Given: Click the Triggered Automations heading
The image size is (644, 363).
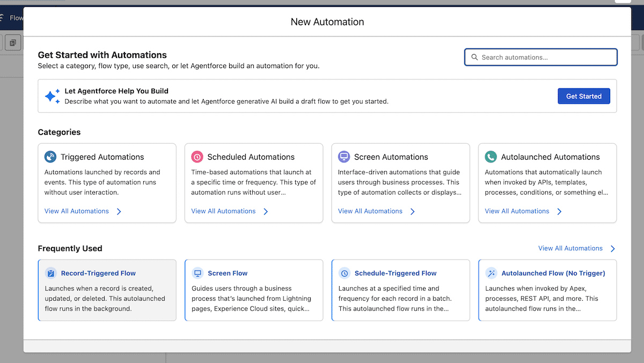Looking at the screenshot, I should pos(103,157).
